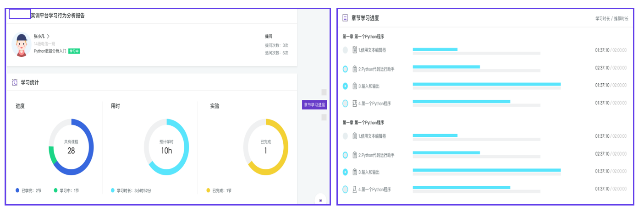644x211 pixels.
Task: Select status circle for 1.使用文本编辑器 in upper chapter
Action: point(345,50)
